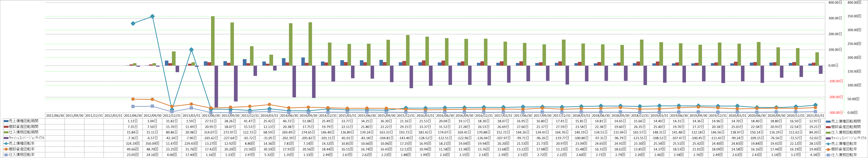Select cell with value 28.15回
This screenshot has width=868, height=158.
coord(815,144)
